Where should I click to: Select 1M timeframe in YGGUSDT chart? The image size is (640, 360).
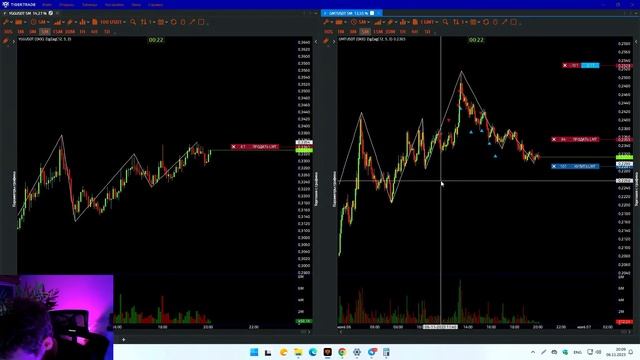20,31
